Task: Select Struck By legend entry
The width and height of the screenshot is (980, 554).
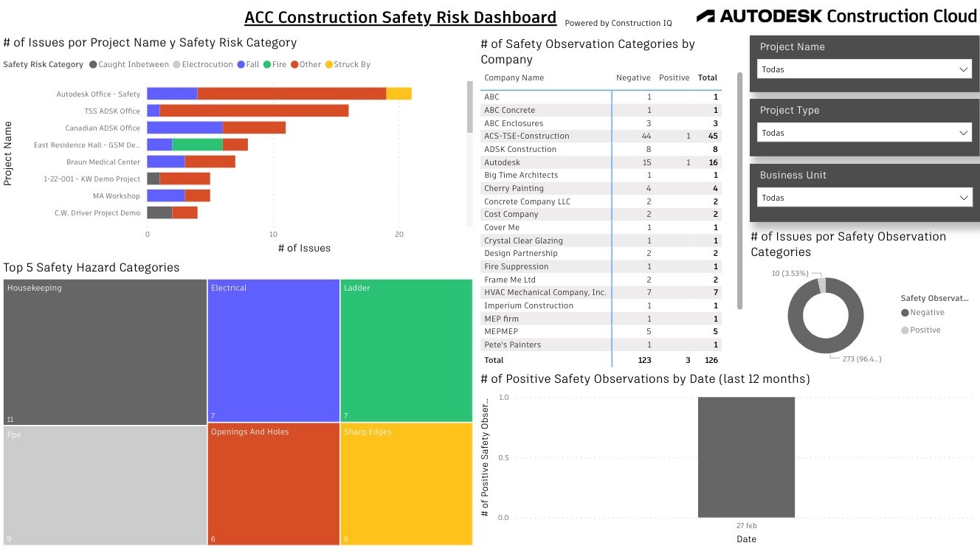Action: click(347, 65)
